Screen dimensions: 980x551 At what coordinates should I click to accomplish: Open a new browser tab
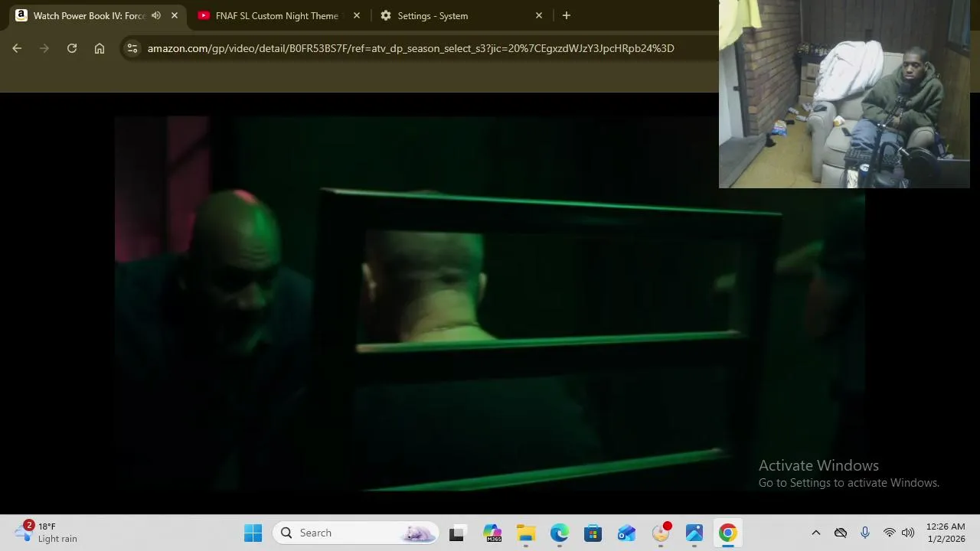[x=566, y=15]
